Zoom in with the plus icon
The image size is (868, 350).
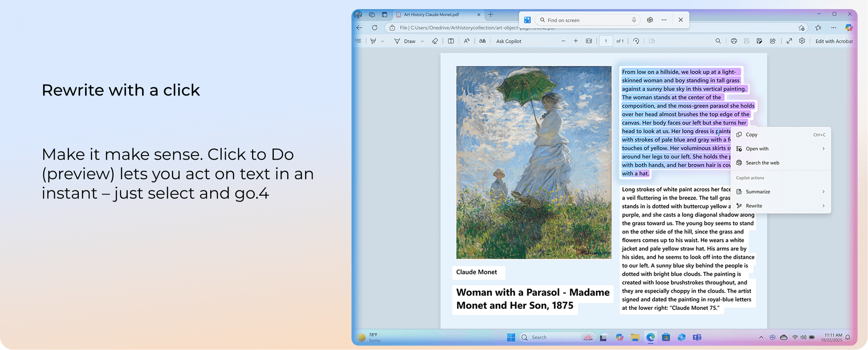pos(576,41)
